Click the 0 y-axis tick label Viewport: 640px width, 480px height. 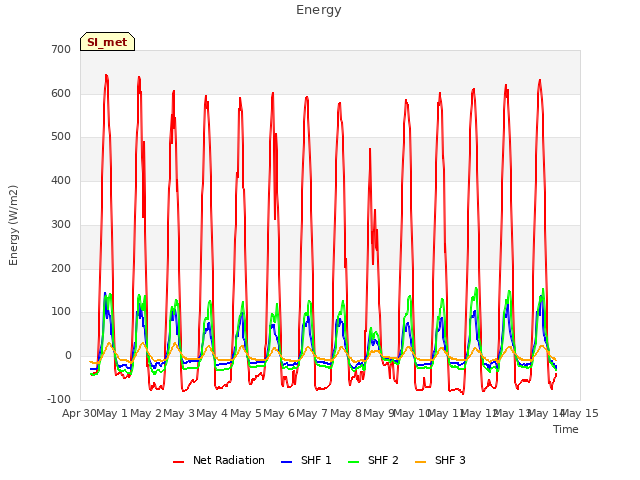pyautogui.click(x=68, y=356)
